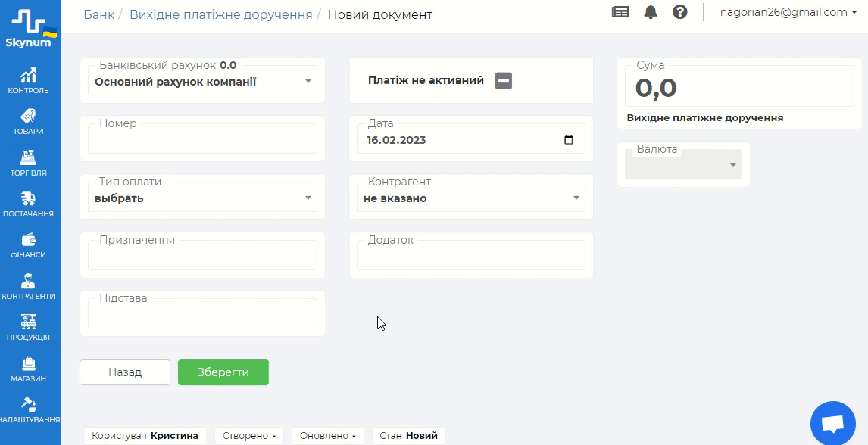Open the chat support bubble
Viewport: 868px width, 445px height.
point(832,424)
